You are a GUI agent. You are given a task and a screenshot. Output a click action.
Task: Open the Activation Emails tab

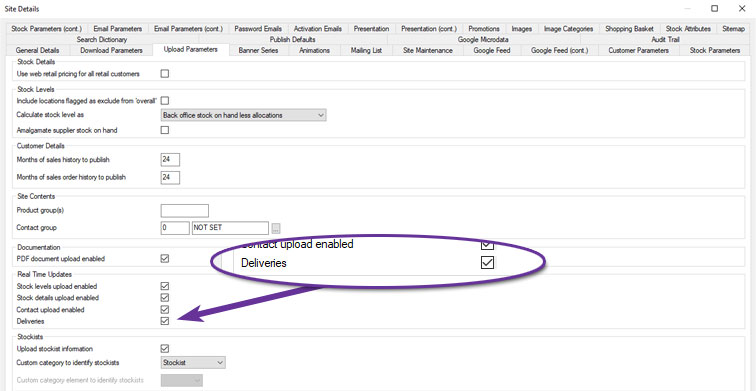pos(318,29)
